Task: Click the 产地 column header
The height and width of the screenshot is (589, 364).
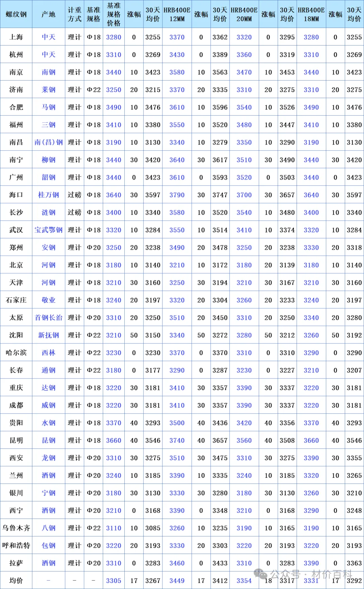Action: coord(49,14)
